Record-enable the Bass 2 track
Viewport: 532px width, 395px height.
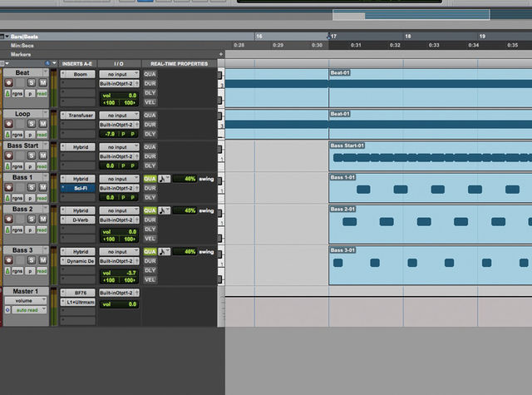[9, 220]
